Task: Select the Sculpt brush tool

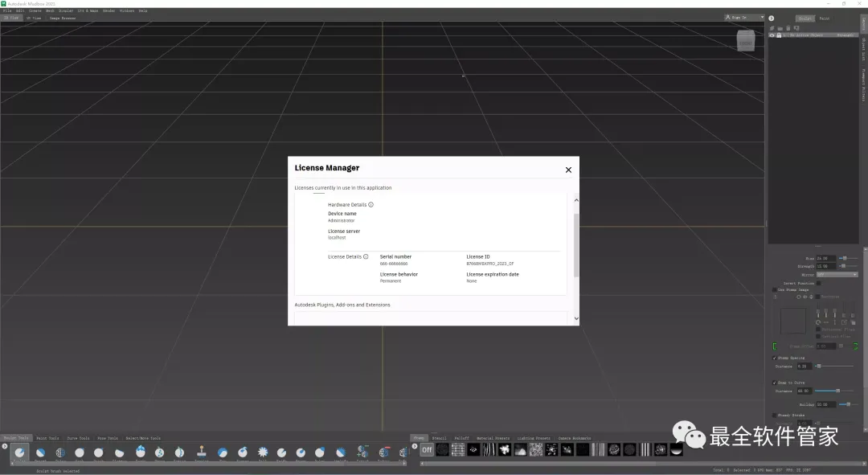Action: pos(19,452)
